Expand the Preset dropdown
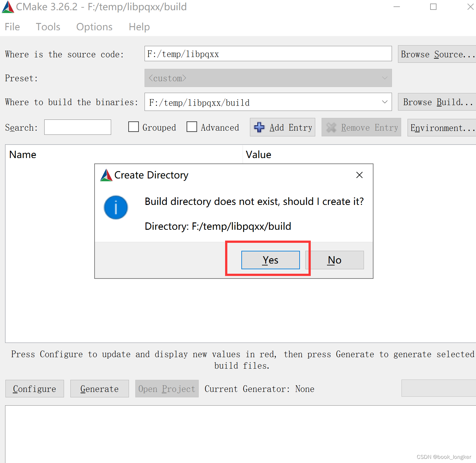Screen dimensions: 476x463 click(x=268, y=78)
